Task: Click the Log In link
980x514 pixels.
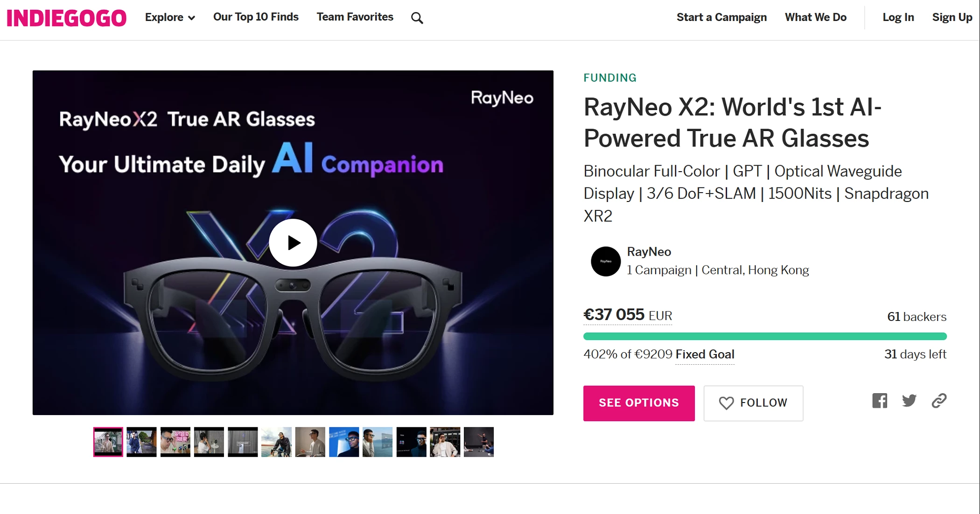Action: pos(898,18)
